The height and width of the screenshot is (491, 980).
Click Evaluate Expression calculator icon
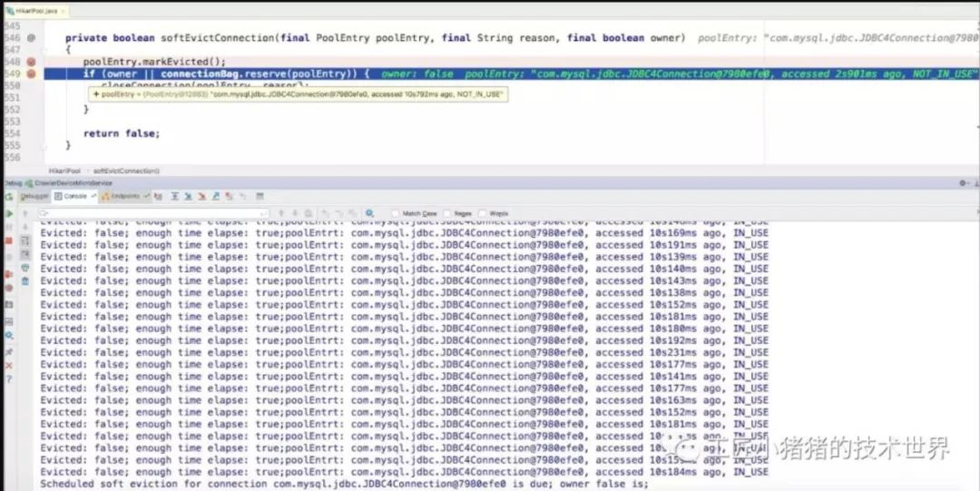[x=260, y=196]
